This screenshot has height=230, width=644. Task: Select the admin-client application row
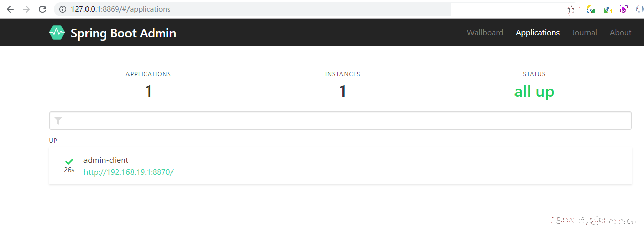(340, 166)
